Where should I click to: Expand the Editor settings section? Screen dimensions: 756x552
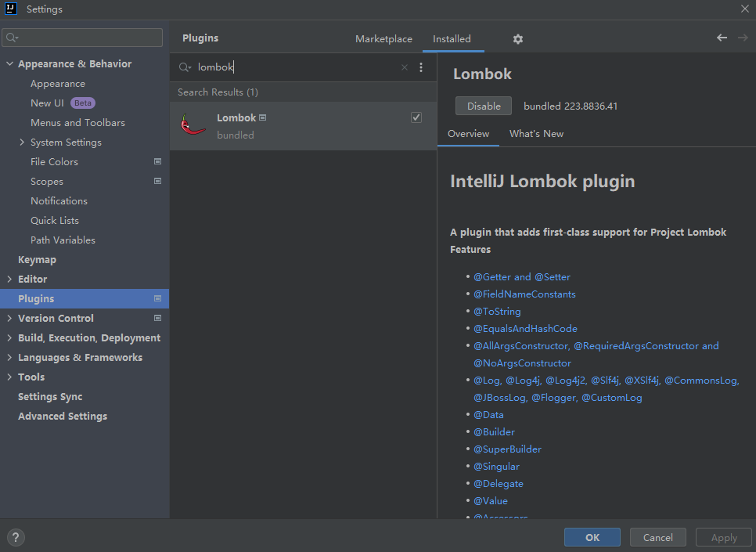(x=9, y=280)
